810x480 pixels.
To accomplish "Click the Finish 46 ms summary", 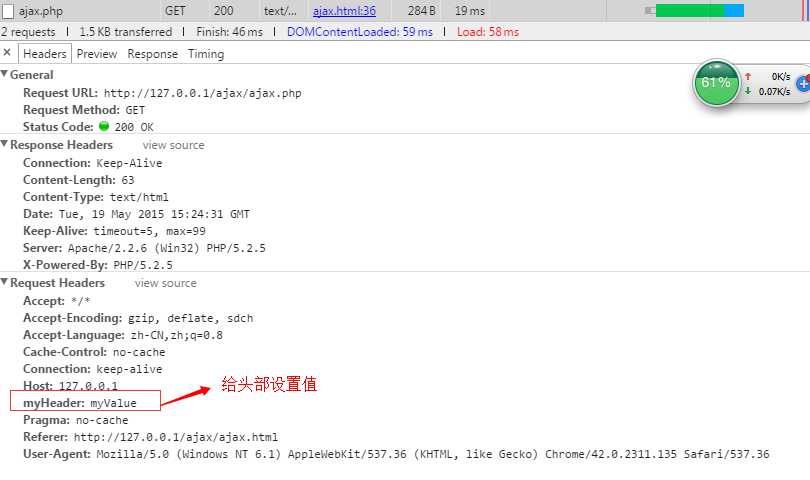I will click(x=229, y=32).
